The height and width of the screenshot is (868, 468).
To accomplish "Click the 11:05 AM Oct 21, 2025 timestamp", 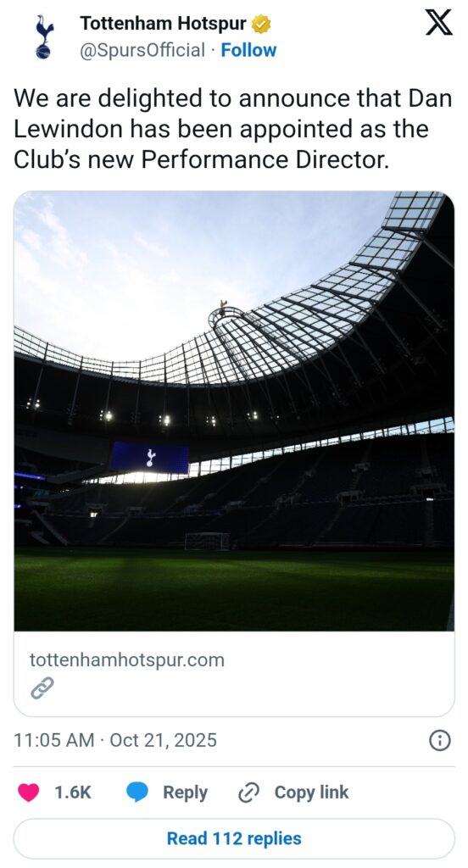I will click(x=115, y=740).
